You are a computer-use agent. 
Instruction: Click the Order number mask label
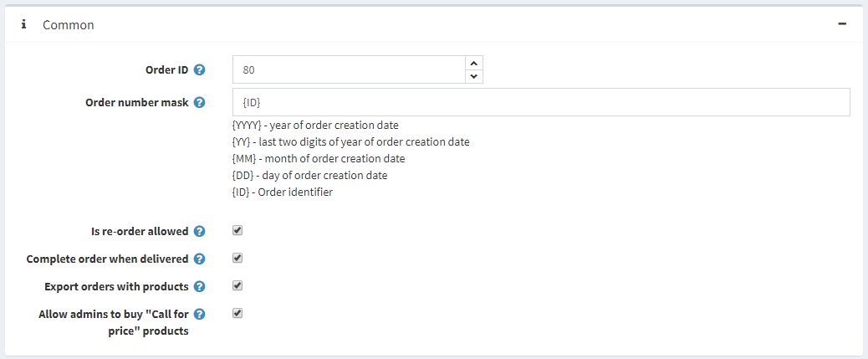tap(137, 103)
